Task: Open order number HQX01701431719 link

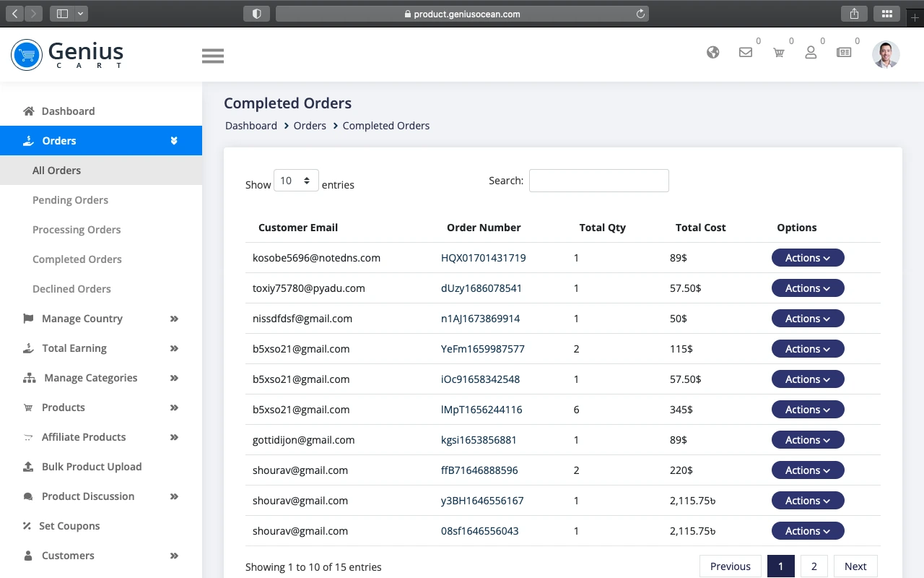Action: tap(483, 258)
